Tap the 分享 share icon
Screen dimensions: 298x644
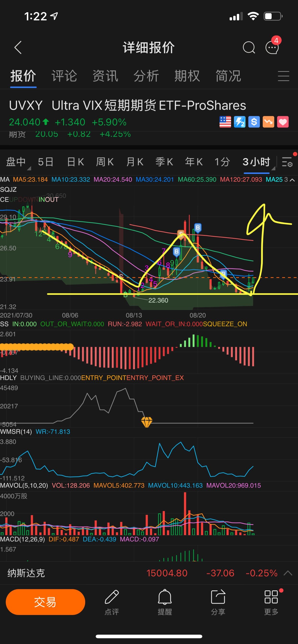(x=218, y=603)
